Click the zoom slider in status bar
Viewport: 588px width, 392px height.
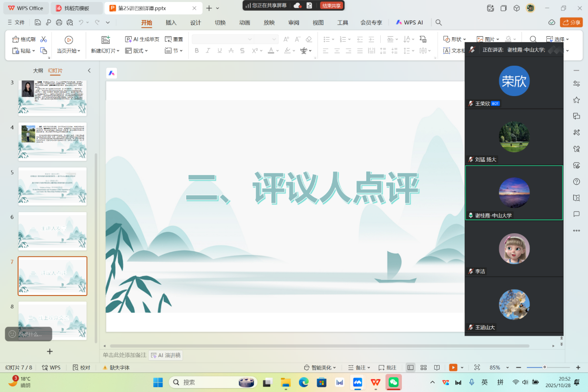pyautogui.click(x=544, y=367)
